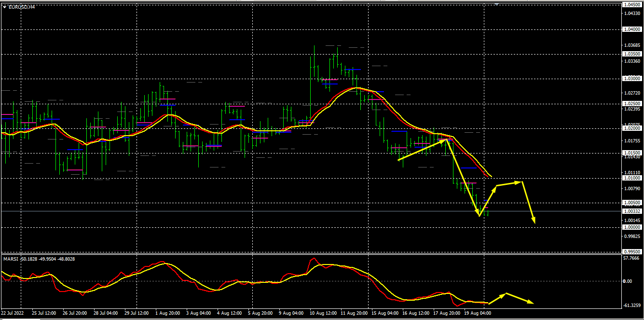Click the 1.02000 price level label
The width and height of the screenshot is (644, 320).
631,128
